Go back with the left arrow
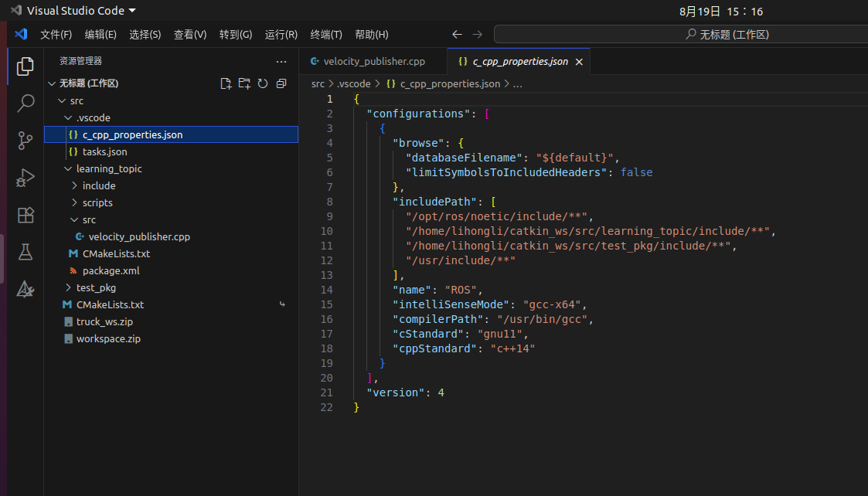This screenshot has height=496, width=868. [457, 34]
